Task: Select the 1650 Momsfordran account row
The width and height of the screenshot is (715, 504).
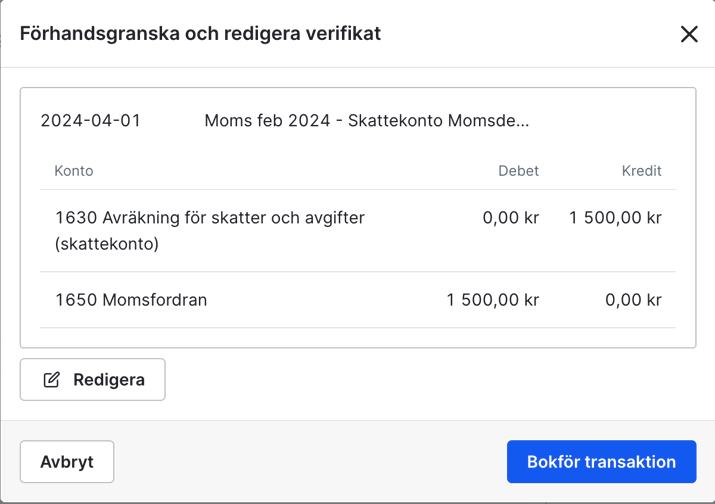Action: pos(131,300)
